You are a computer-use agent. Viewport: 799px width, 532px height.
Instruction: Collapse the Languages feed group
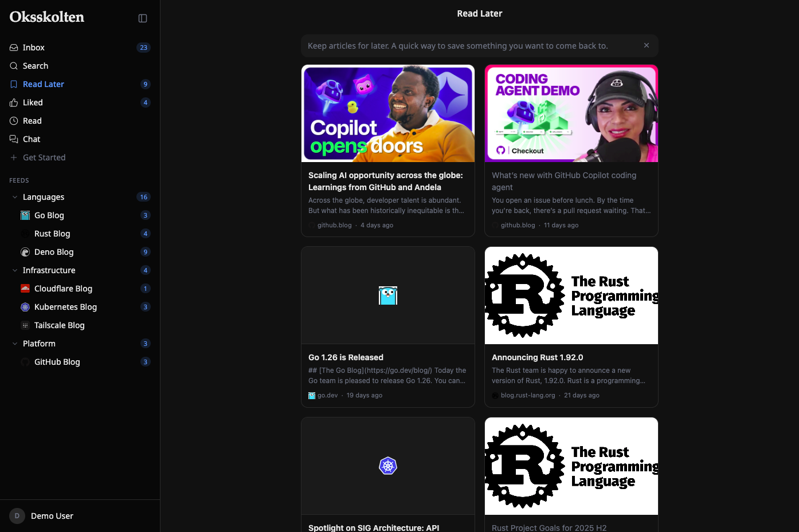pos(15,197)
